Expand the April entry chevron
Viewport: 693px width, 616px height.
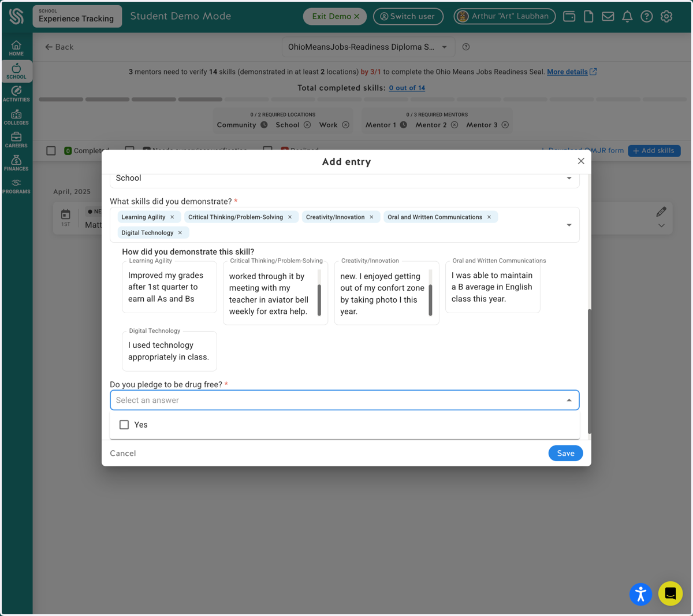(x=661, y=226)
